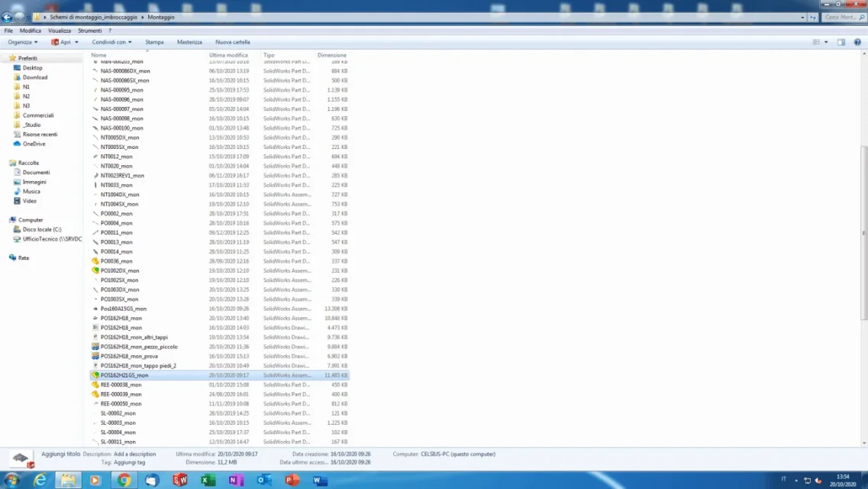Click the help question mark icon
The width and height of the screenshot is (868, 489).
[857, 42]
